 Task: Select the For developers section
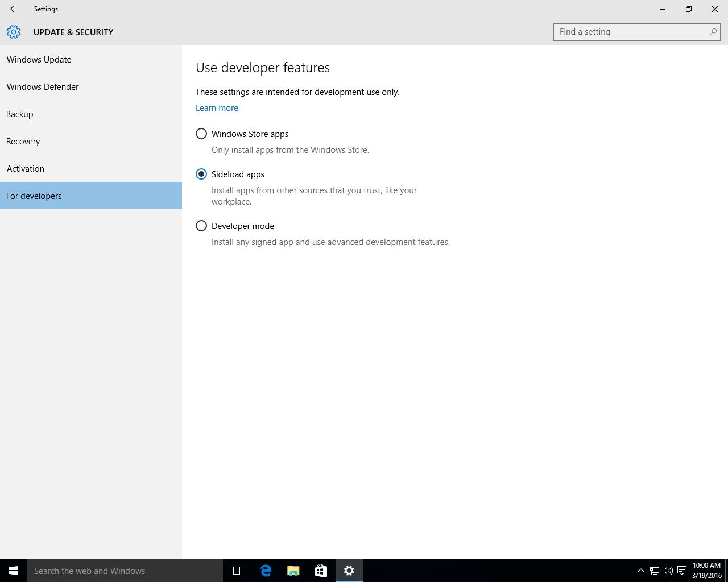[91, 196]
